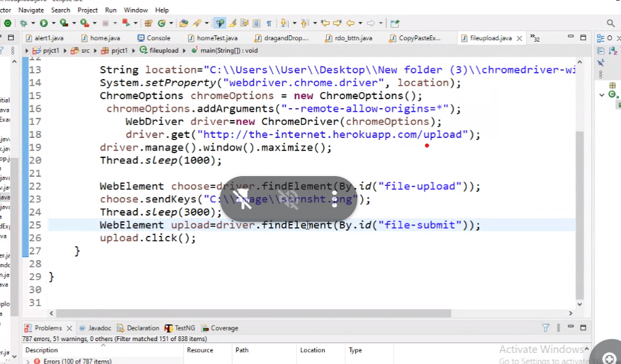Click the greyed-out Terminate stop icon

click(x=105, y=24)
